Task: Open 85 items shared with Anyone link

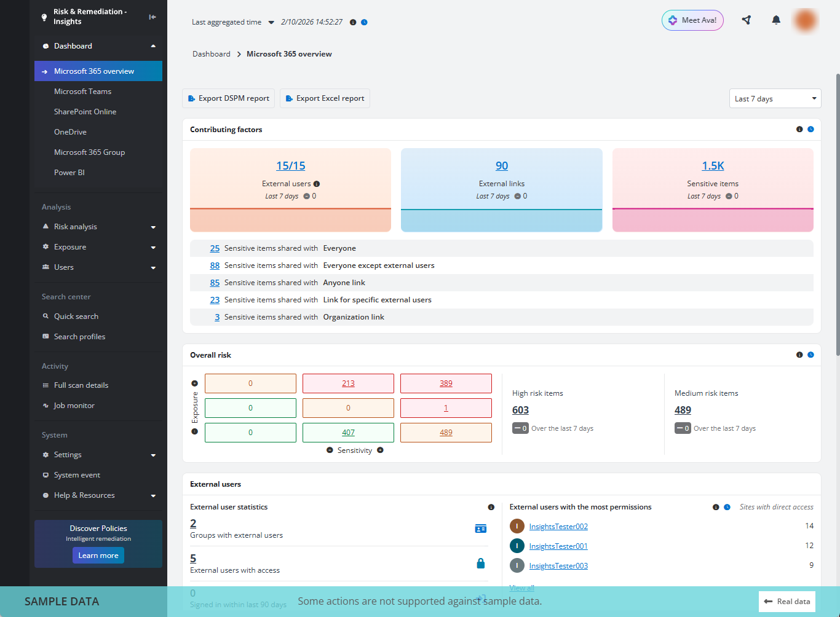Action: click(215, 283)
